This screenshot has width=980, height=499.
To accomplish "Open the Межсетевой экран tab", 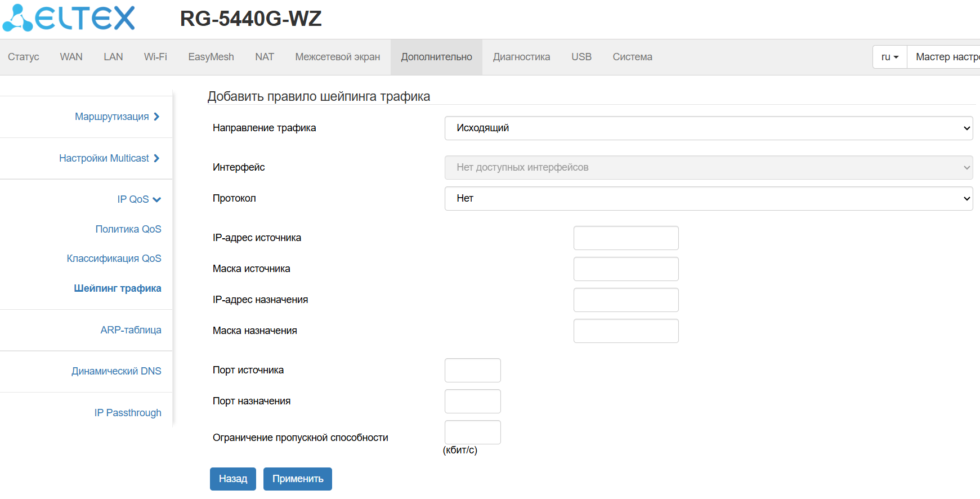I will (337, 57).
